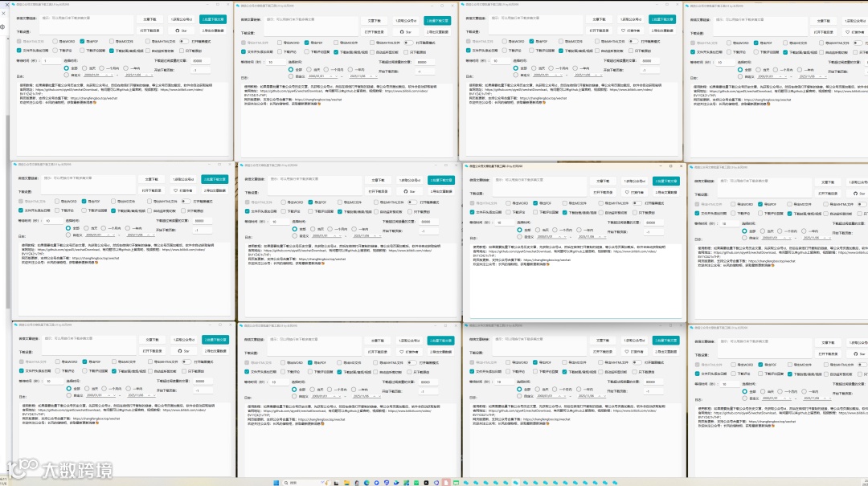
Task: Click heart 打赏作者 icon in bottom-row third window
Action: (x=627, y=352)
